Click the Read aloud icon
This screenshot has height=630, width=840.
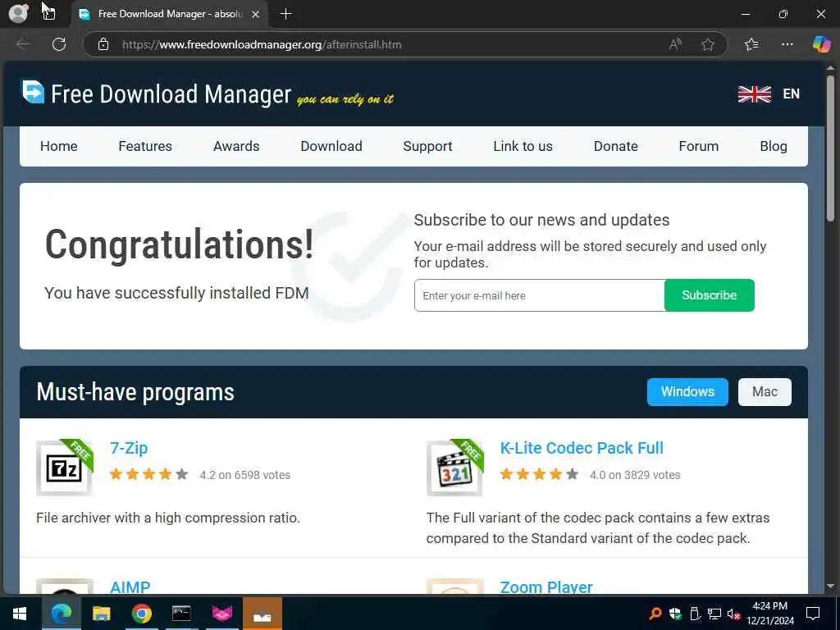click(x=675, y=44)
